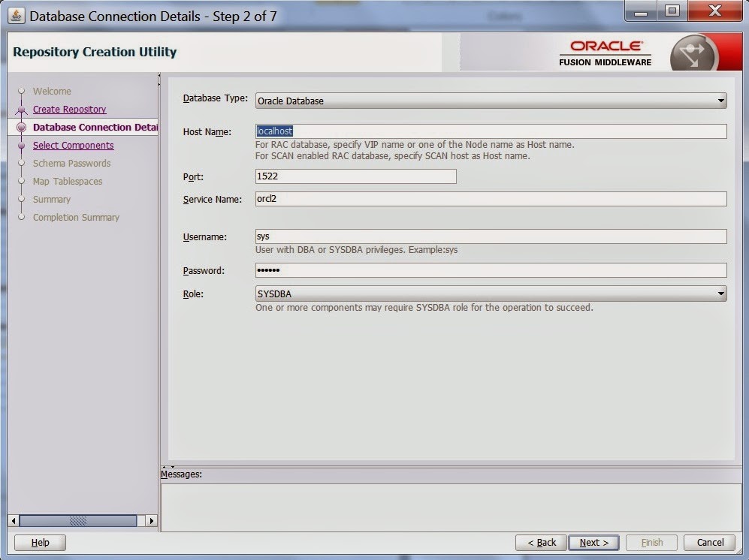Click the Schema Passwords step

tap(71, 164)
